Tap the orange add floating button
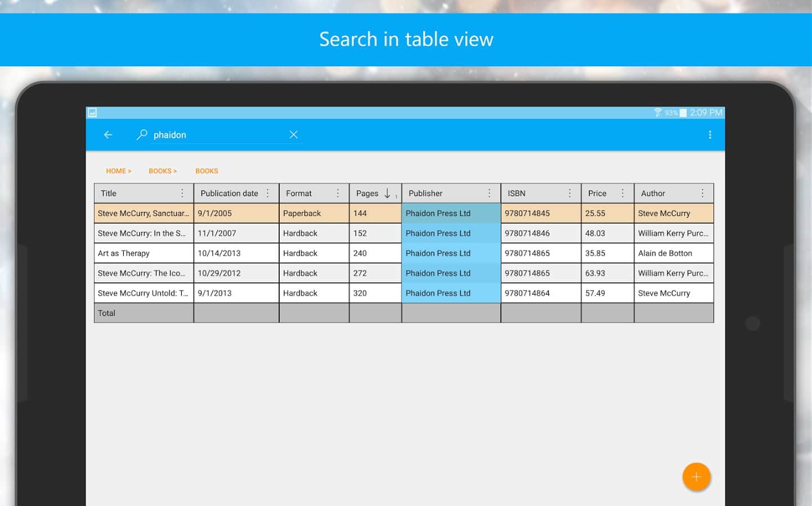 click(696, 477)
